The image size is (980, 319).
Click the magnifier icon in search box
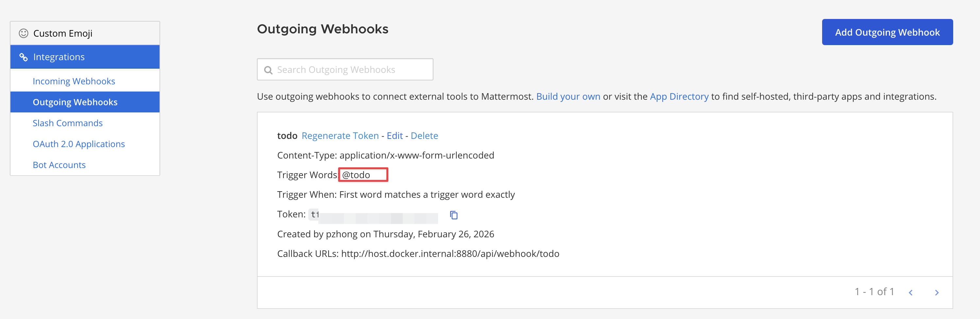pos(268,70)
